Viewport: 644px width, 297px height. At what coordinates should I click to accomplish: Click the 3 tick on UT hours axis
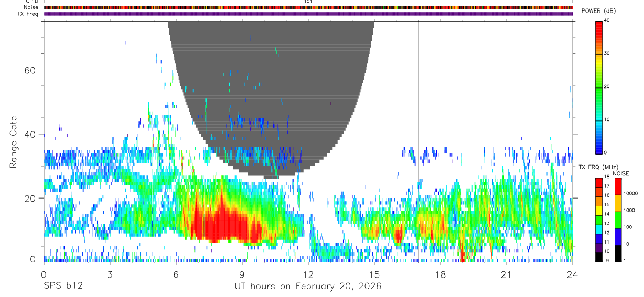(x=110, y=274)
